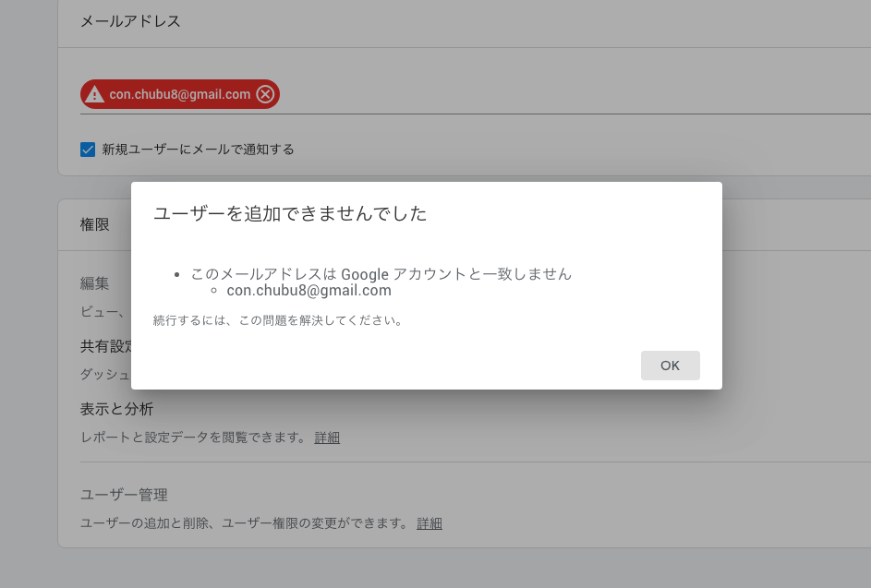
Task: Remove the con.chubu8@gmail.com chip with its X icon
Action: click(x=265, y=94)
